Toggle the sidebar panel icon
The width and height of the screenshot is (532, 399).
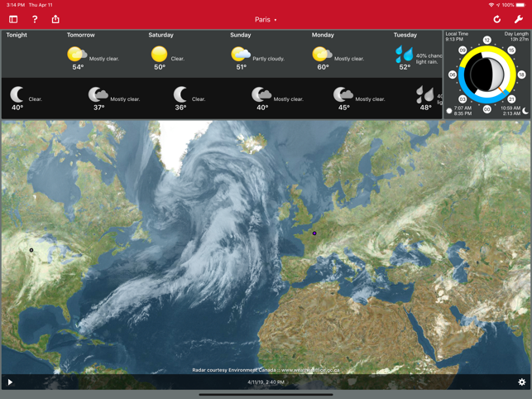(13, 19)
